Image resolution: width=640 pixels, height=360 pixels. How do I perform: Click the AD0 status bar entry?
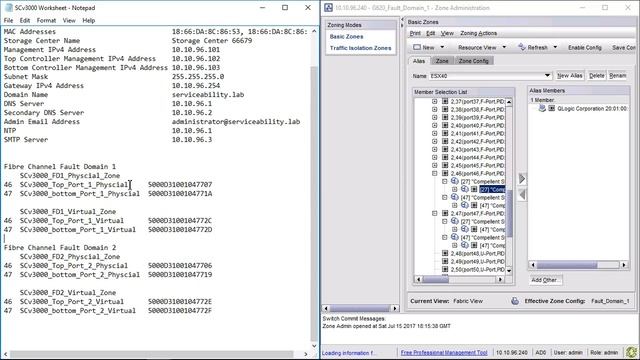tap(540, 352)
